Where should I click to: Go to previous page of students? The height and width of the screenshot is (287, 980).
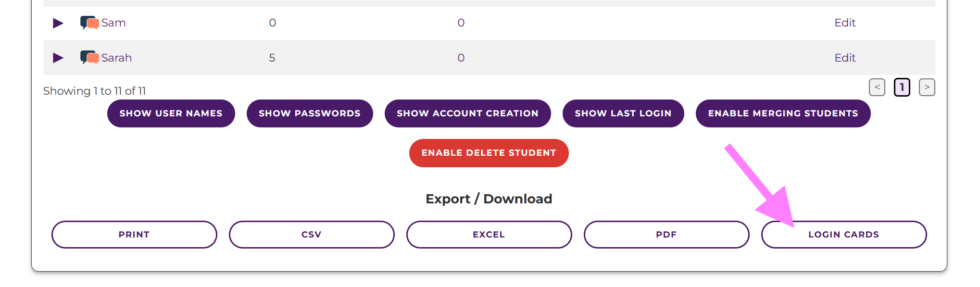[x=877, y=87]
